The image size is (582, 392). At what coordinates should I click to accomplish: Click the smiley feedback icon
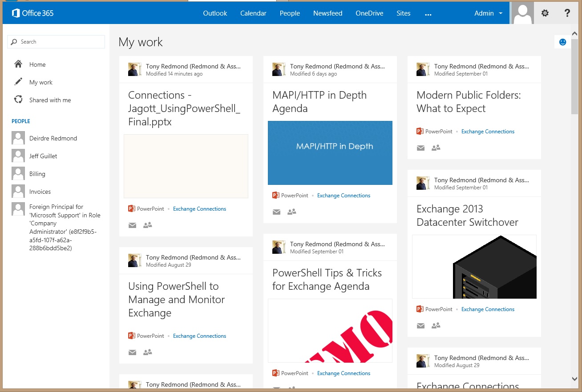tap(562, 42)
